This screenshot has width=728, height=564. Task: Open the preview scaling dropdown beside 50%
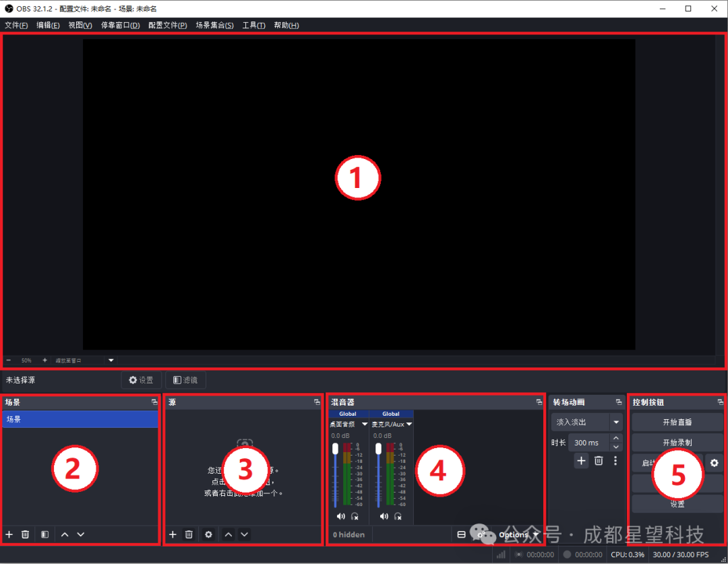111,361
